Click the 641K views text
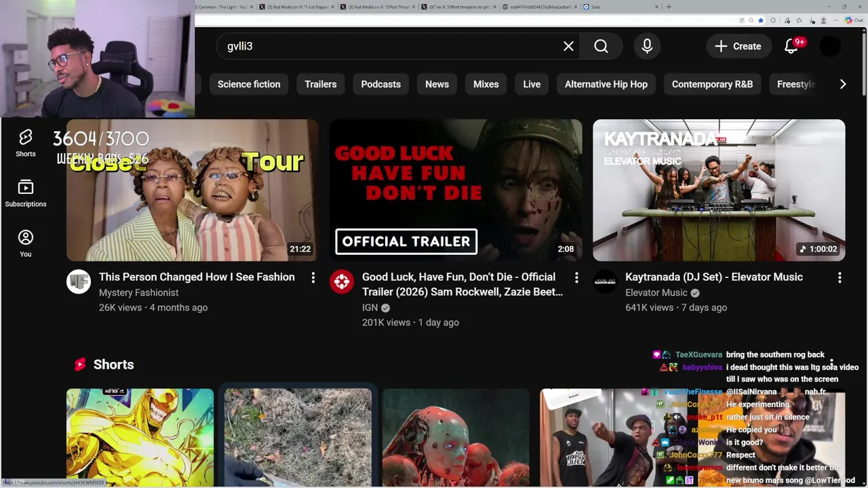The image size is (868, 488). [649, 308]
